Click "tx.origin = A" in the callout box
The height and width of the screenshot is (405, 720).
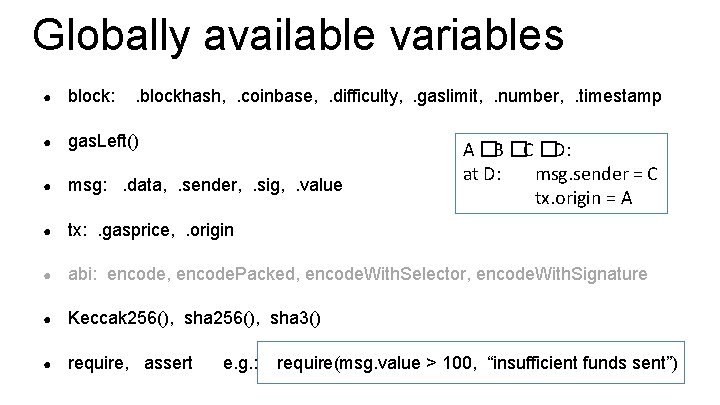[583, 197]
